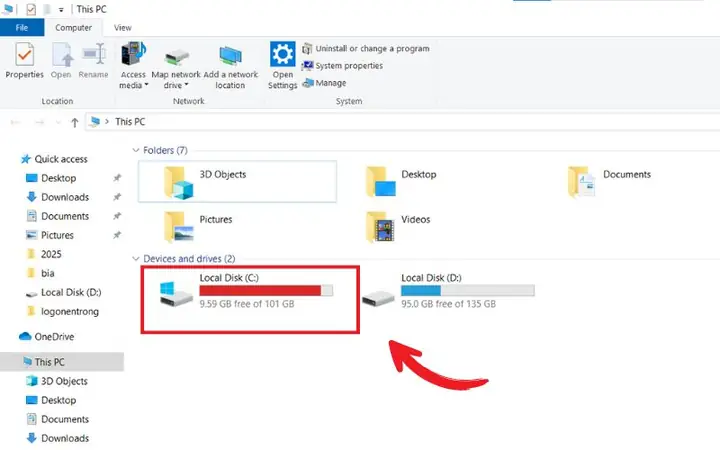Switch to the Computer ribbon tab
This screenshot has width=720, height=450.
tap(73, 28)
